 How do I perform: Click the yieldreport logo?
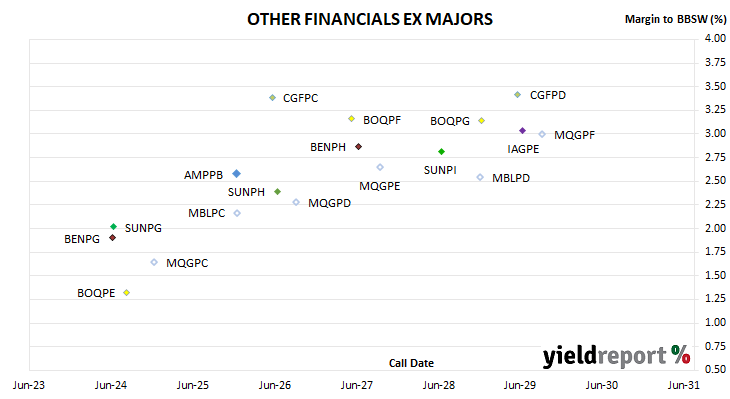616,356
